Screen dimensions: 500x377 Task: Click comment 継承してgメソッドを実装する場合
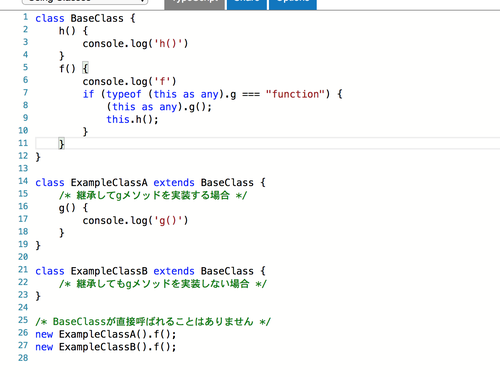pos(153,195)
